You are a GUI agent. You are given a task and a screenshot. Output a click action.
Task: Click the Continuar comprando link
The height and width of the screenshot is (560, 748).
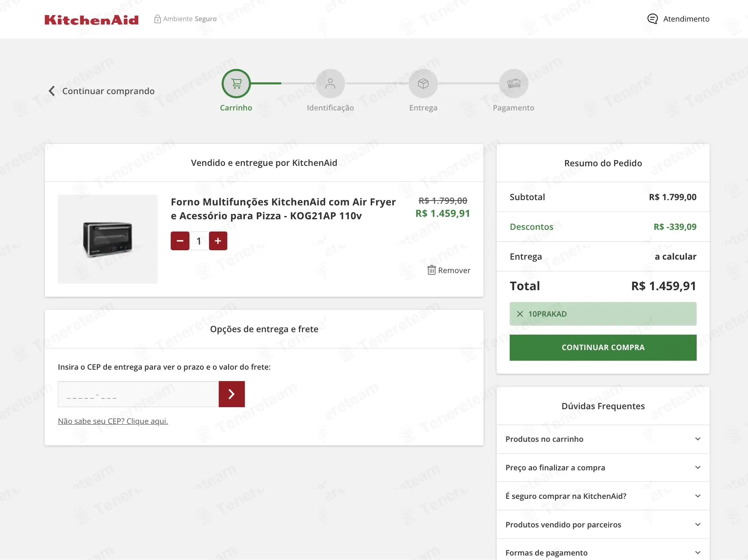(108, 91)
